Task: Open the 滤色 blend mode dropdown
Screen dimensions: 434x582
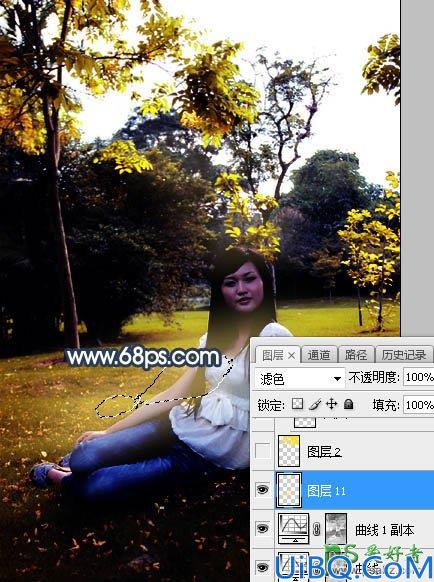Action: pyautogui.click(x=299, y=378)
